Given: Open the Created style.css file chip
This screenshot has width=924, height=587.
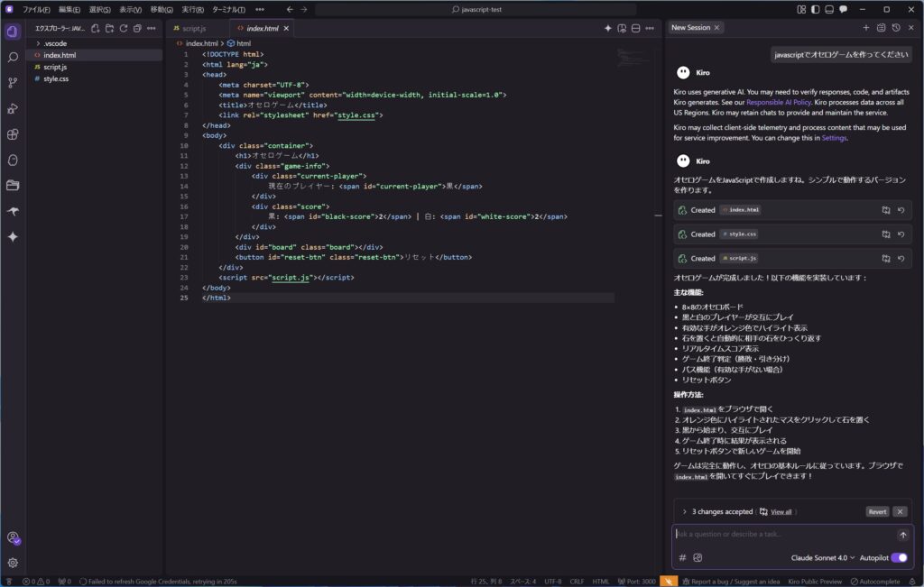Looking at the screenshot, I should (740, 234).
